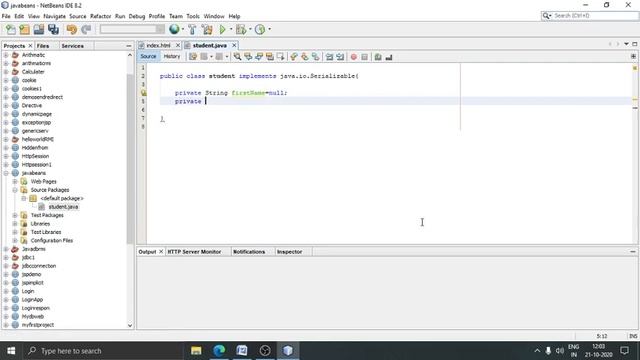Screen dimensions: 640x360
Task: Close the student.java editor tab
Action: coord(234,45)
